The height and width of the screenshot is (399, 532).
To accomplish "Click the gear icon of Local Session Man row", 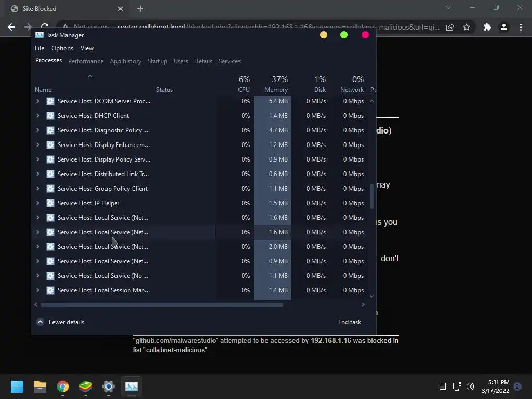I will [50, 290].
